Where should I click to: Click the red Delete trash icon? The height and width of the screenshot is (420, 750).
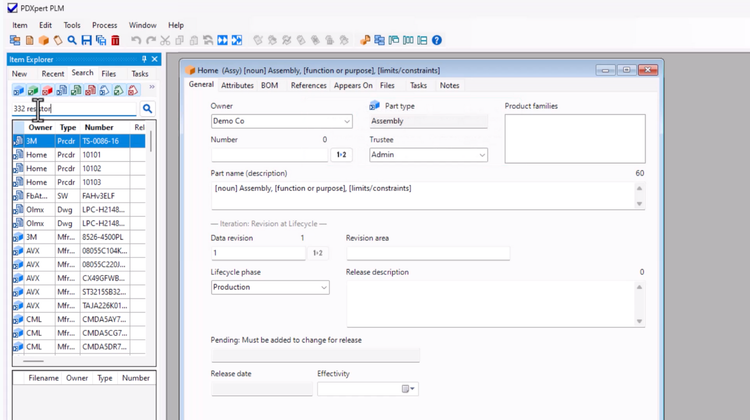click(x=115, y=40)
